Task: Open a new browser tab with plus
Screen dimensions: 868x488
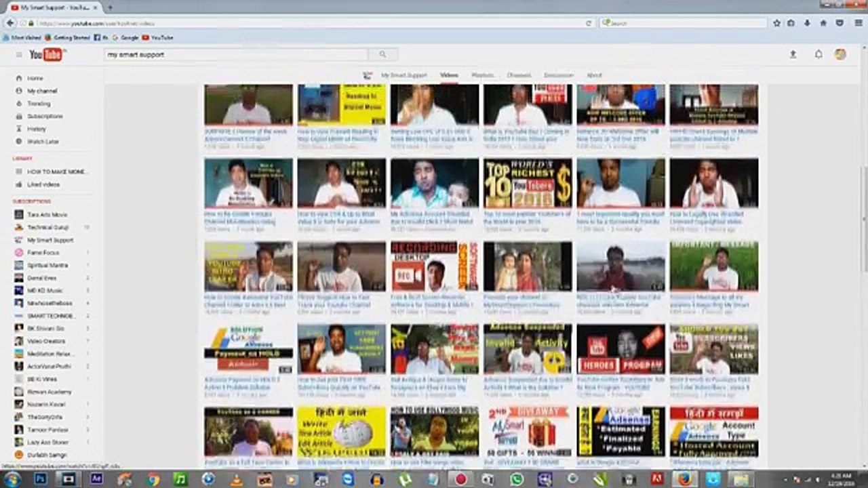Action: pos(110,7)
